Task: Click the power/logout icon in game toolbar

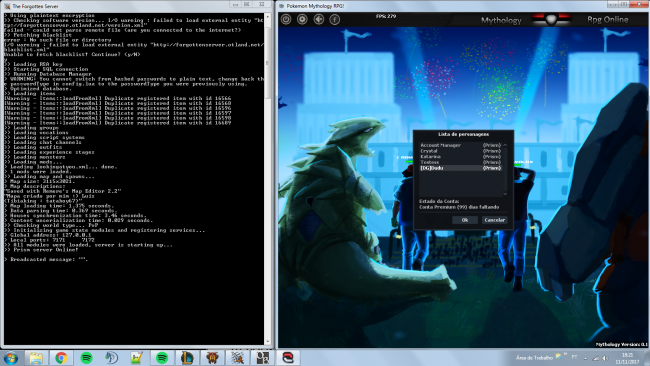Action: coord(286,19)
